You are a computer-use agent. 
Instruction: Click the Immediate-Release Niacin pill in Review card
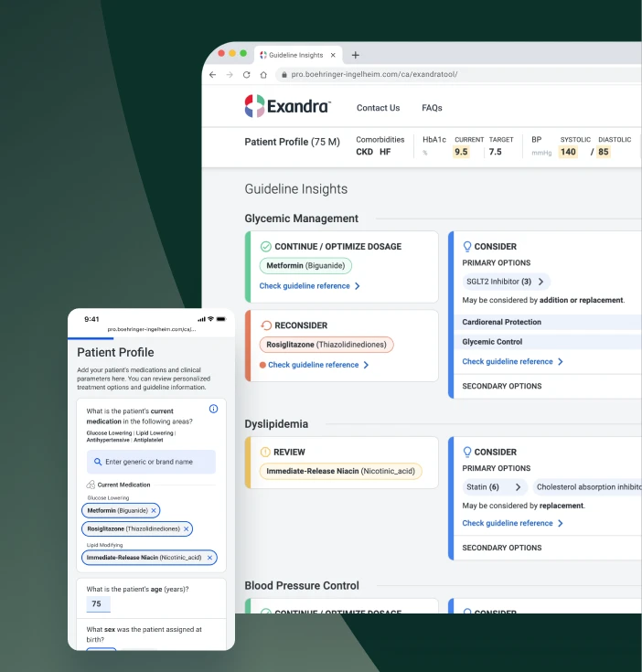341,471
